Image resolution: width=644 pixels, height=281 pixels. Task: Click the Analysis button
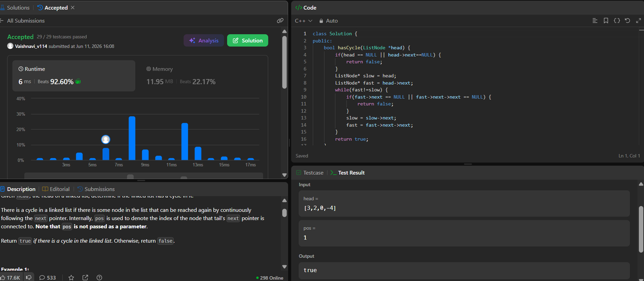(x=204, y=40)
